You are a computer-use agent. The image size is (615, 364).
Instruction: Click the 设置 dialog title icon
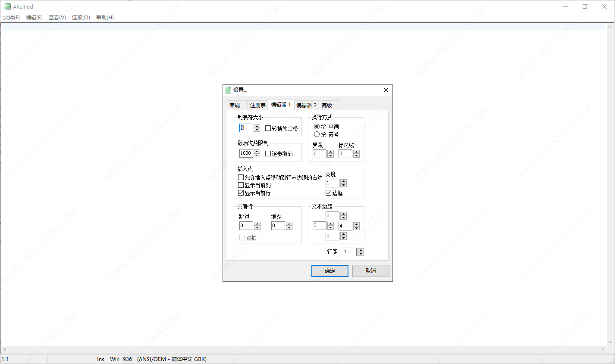tap(228, 90)
